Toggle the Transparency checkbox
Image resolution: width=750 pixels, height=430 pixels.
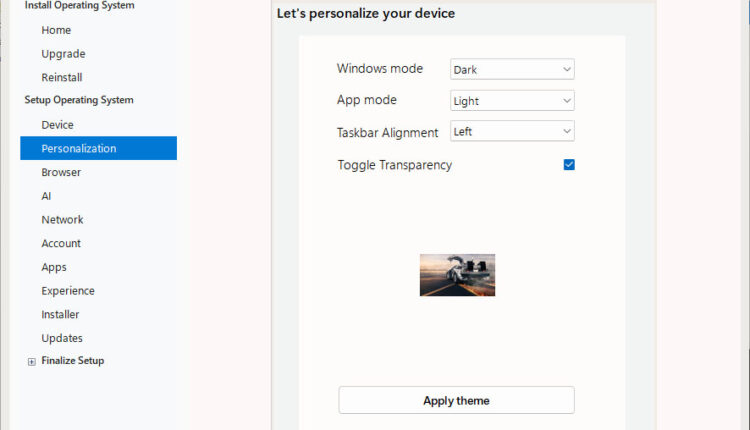pyautogui.click(x=569, y=165)
